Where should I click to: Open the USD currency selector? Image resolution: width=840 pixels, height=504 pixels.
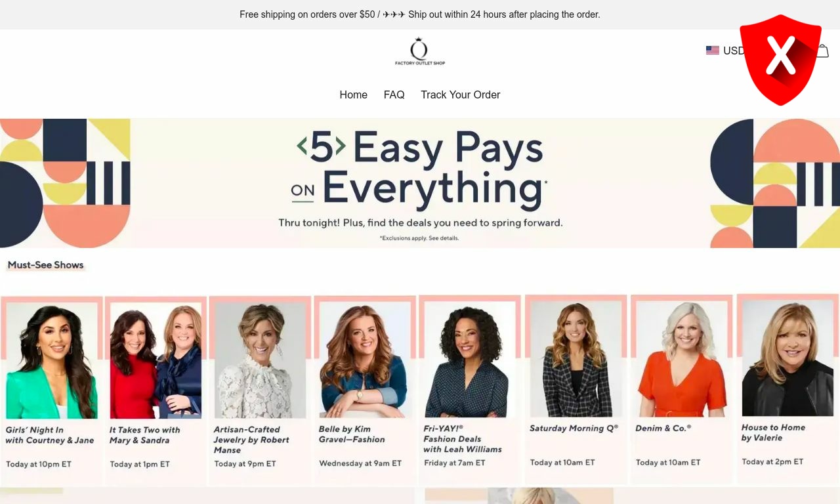(726, 51)
